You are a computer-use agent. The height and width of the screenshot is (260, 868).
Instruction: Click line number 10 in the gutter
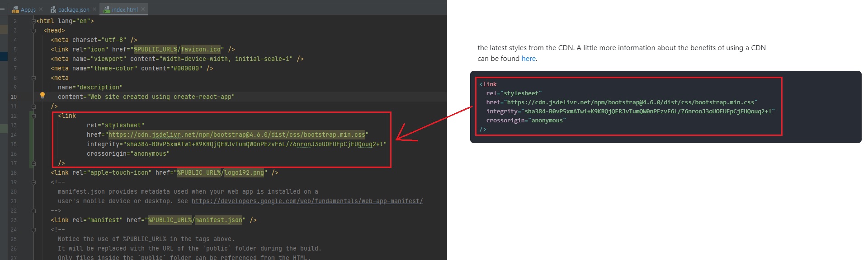(14, 97)
